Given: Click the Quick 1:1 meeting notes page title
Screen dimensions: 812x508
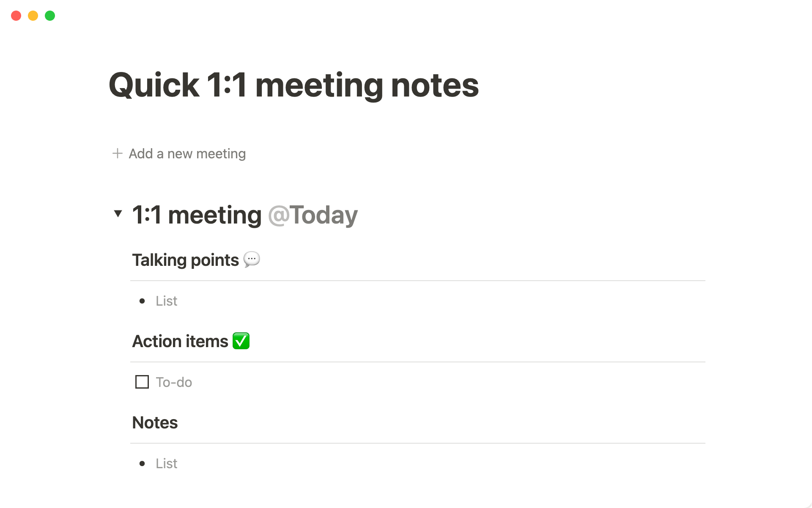Looking at the screenshot, I should (x=294, y=85).
